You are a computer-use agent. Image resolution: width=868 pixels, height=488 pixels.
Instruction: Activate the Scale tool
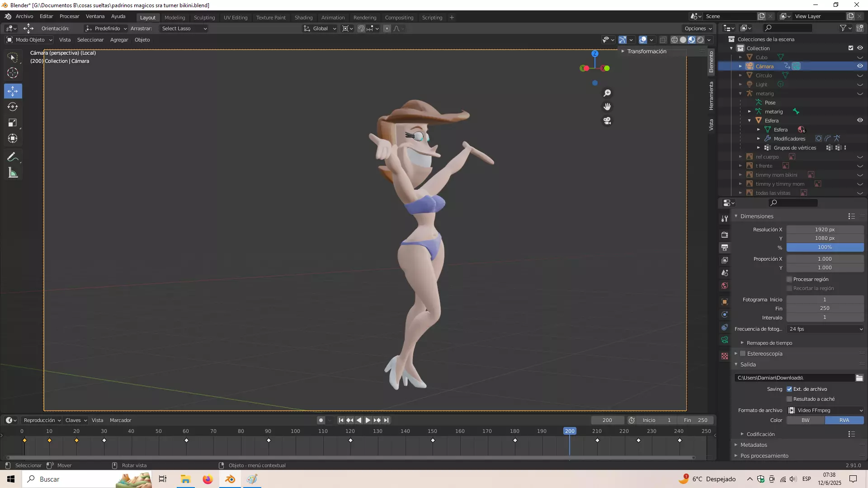click(13, 123)
